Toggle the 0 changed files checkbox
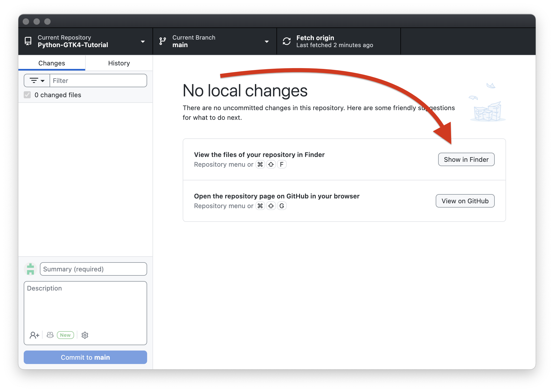This screenshot has width=554, height=392. (x=27, y=95)
